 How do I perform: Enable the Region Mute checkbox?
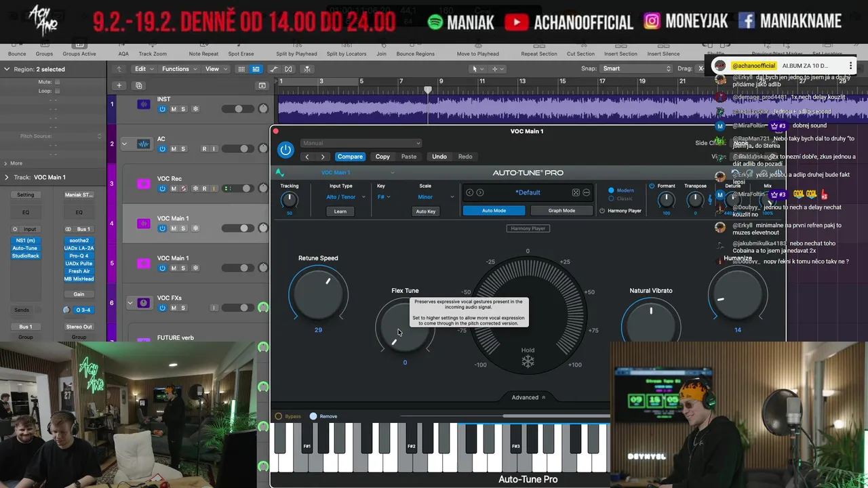point(57,82)
